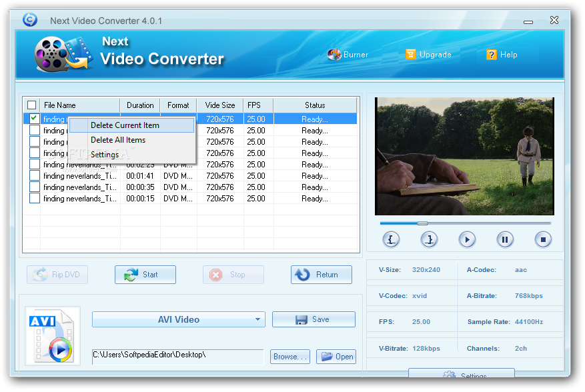Check the fourth file row checkbox
This screenshot has width=585, height=392.
click(34, 153)
